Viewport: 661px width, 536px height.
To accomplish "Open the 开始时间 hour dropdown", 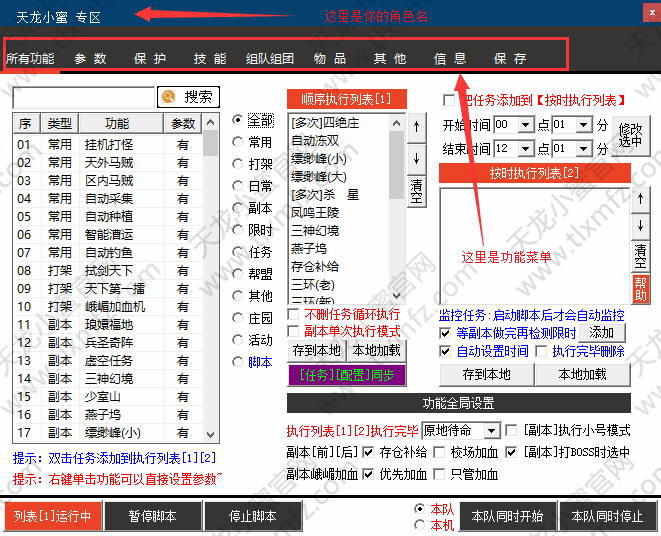I will coord(514,125).
